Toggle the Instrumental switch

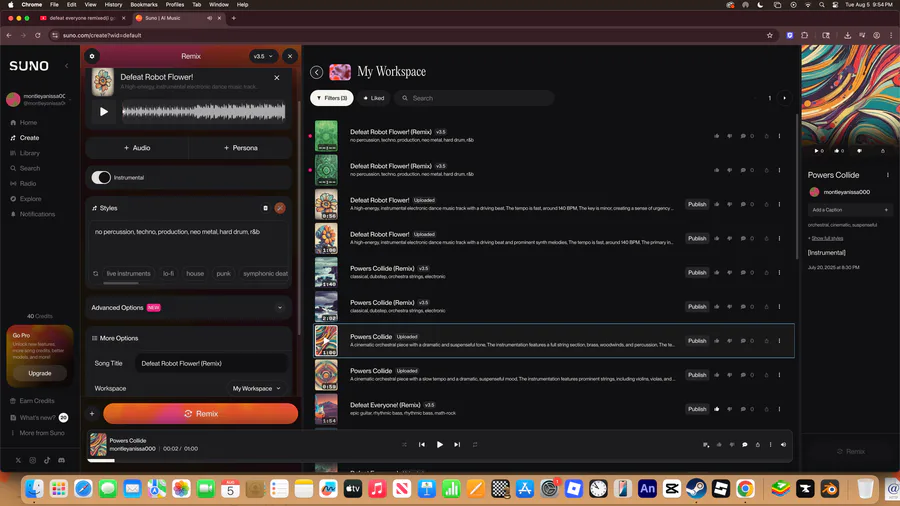click(101, 178)
